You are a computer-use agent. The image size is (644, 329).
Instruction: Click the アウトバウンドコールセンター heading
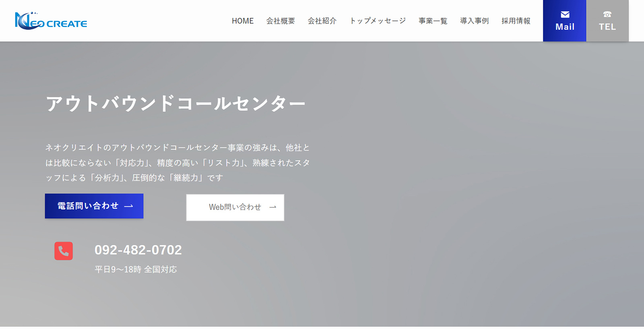tap(175, 104)
